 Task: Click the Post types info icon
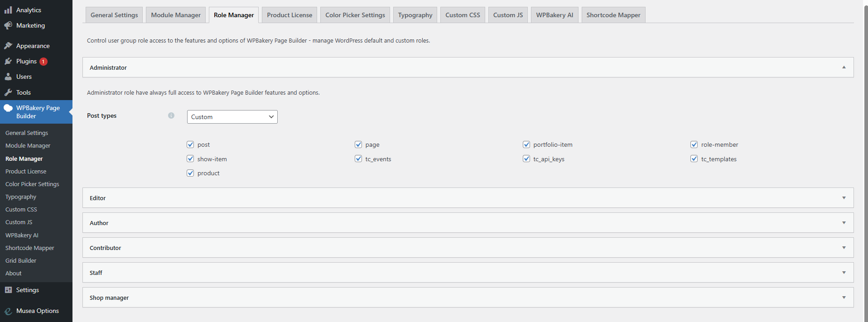[x=171, y=115]
